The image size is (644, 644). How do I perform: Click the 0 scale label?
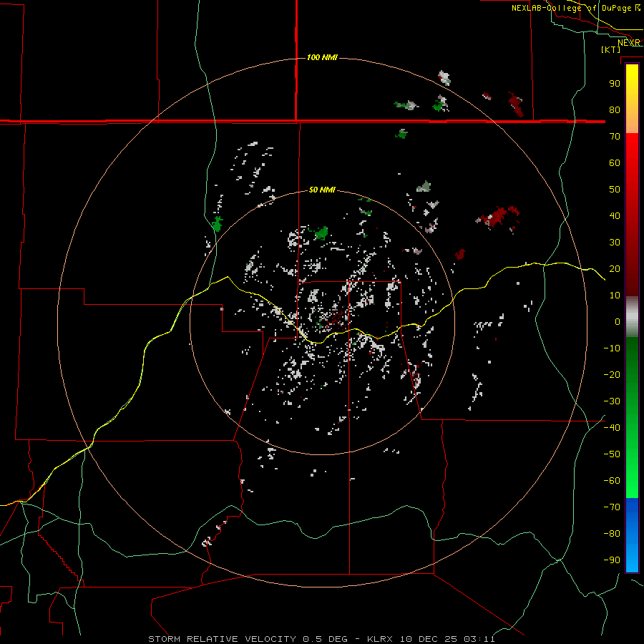[618, 321]
